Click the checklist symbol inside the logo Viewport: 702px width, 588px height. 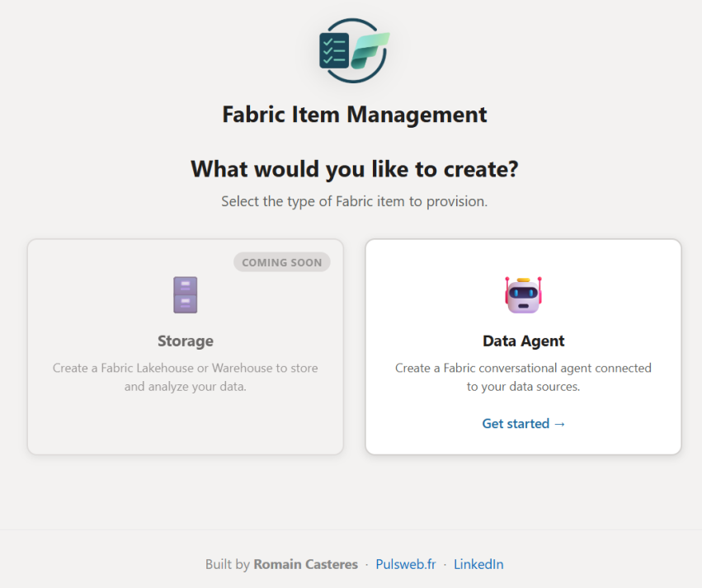[x=334, y=50]
